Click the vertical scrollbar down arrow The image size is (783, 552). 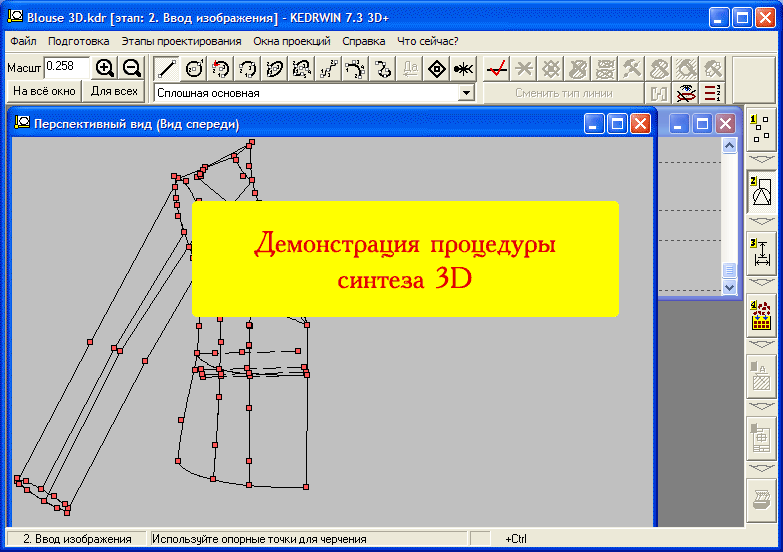(x=729, y=288)
